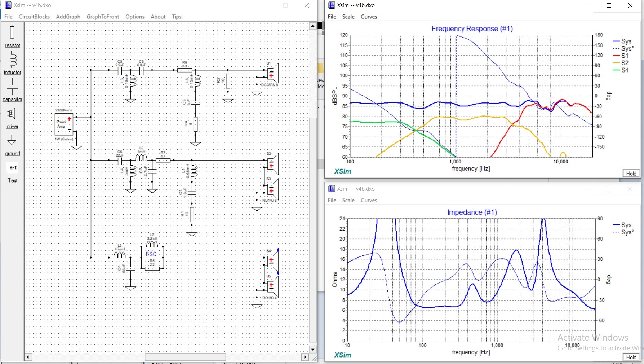Open the About menu
Screen dimensions: 644x364
point(158,17)
